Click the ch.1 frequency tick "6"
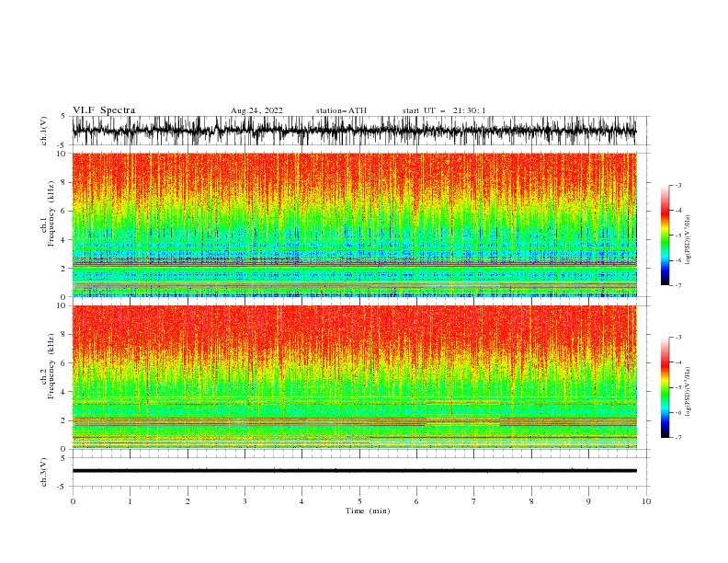This screenshot has height=563, width=728. tap(63, 211)
